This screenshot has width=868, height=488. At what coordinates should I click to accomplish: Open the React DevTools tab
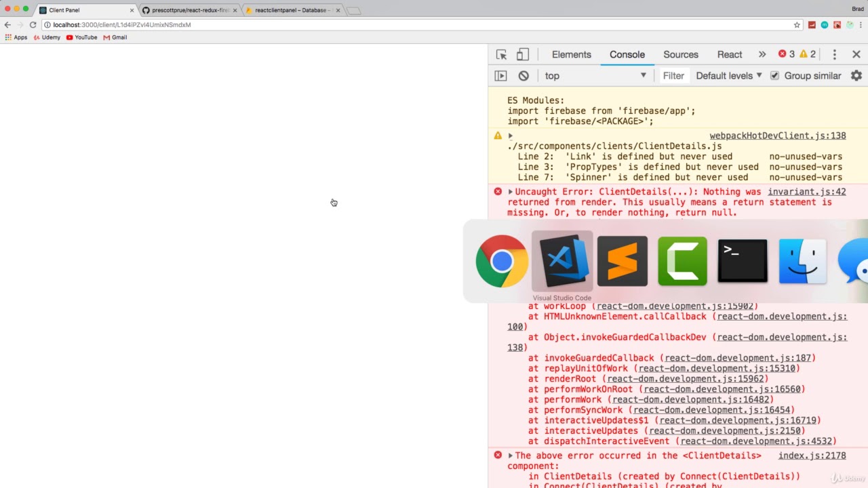pyautogui.click(x=730, y=54)
